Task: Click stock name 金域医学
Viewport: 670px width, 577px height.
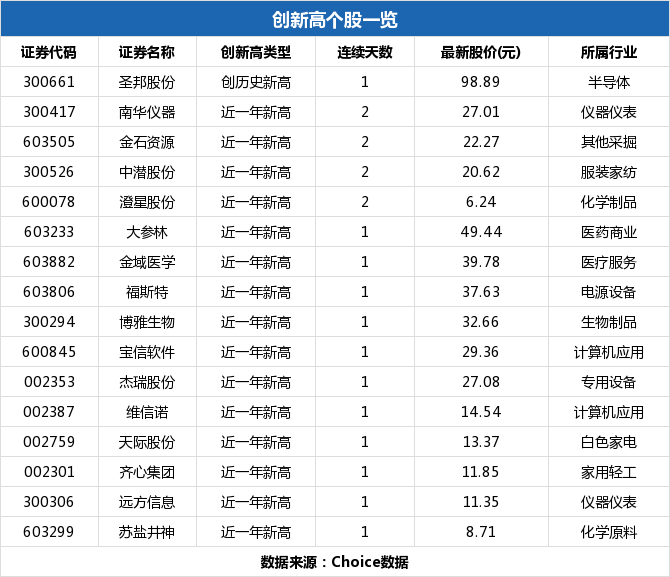Action: (147, 262)
